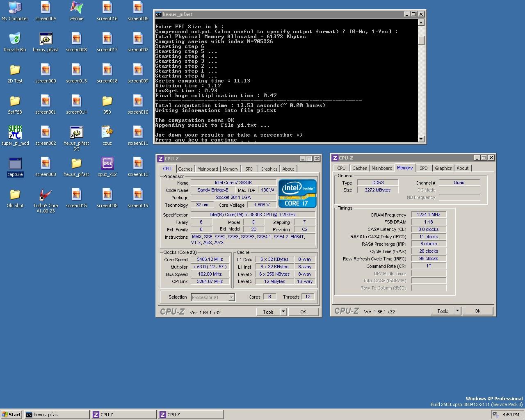Open Mainboard tab in left CPU-Z
Image resolution: width=525 pixels, height=420 pixels.
tap(208, 169)
